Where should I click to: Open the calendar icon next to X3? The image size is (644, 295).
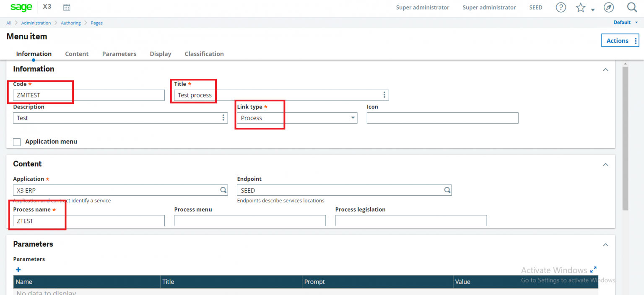pyautogui.click(x=67, y=7)
